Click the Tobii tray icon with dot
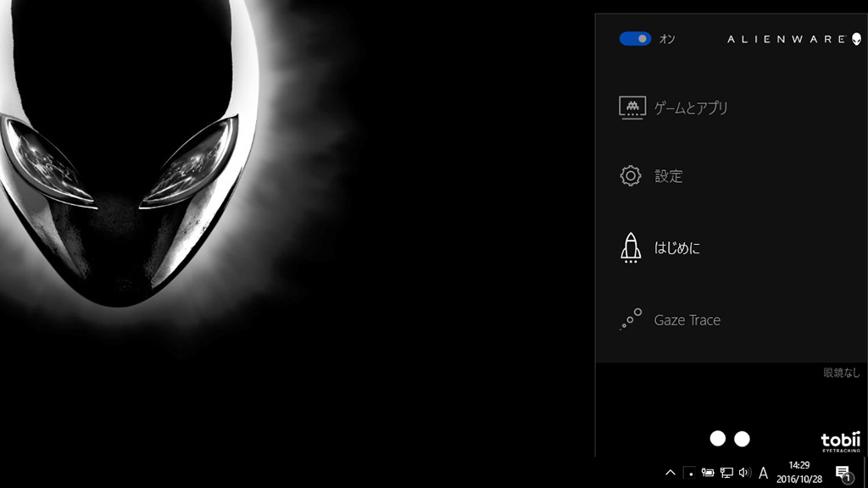Image resolution: width=868 pixels, height=488 pixels. pos(689,473)
